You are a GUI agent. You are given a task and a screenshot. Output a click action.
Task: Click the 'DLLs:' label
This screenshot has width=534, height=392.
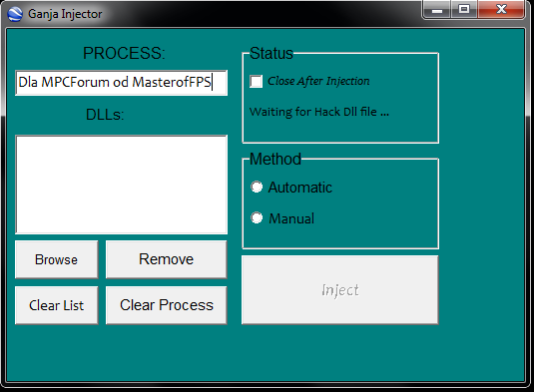pyautogui.click(x=105, y=115)
